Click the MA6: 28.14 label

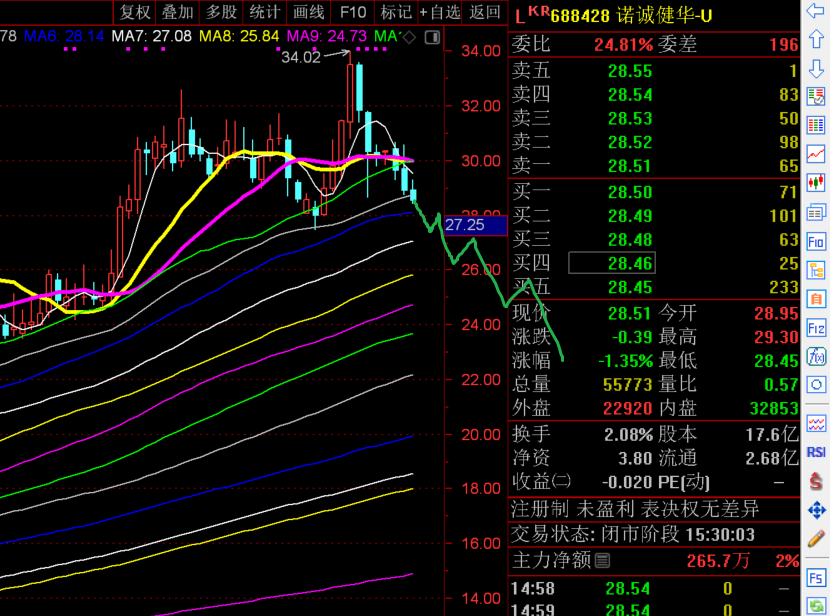[x=64, y=37]
